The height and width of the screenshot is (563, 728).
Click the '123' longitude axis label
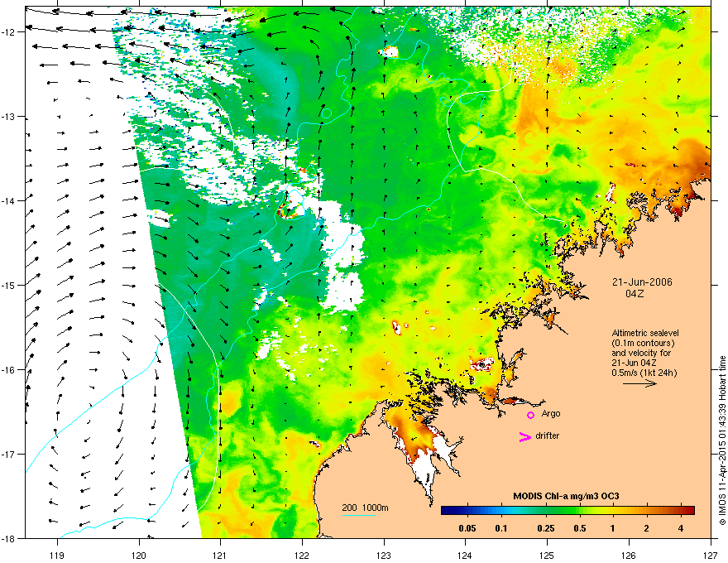(x=384, y=556)
